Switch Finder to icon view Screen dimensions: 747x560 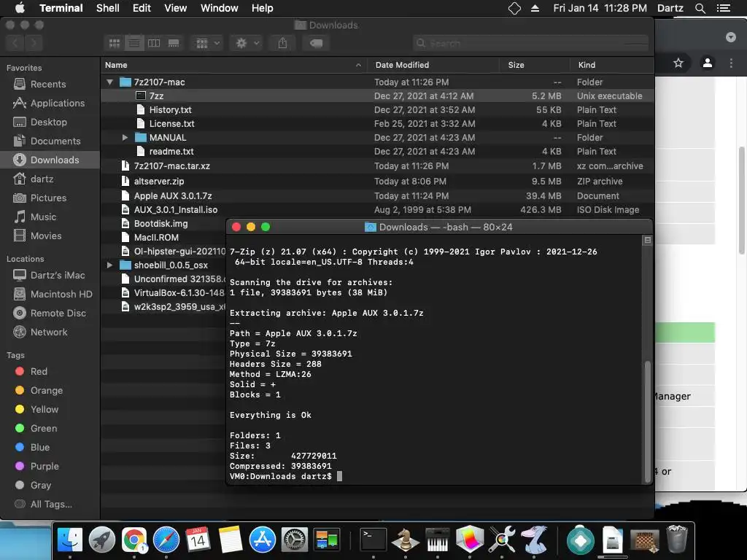tap(115, 43)
